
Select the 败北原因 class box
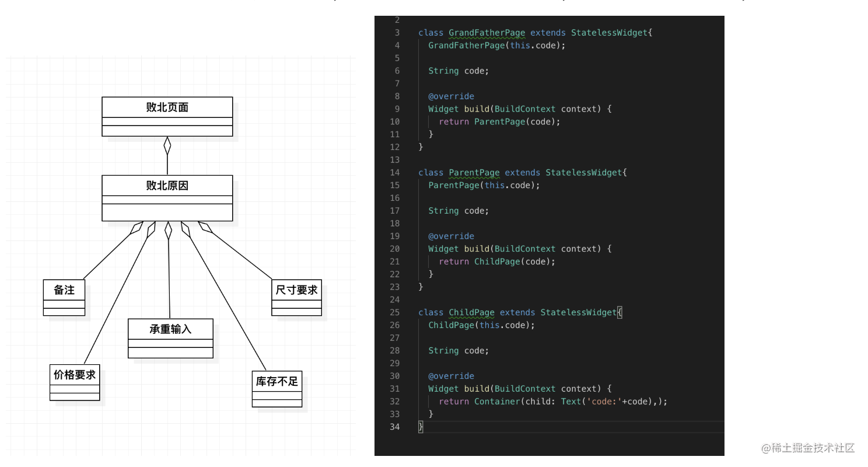coord(167,198)
